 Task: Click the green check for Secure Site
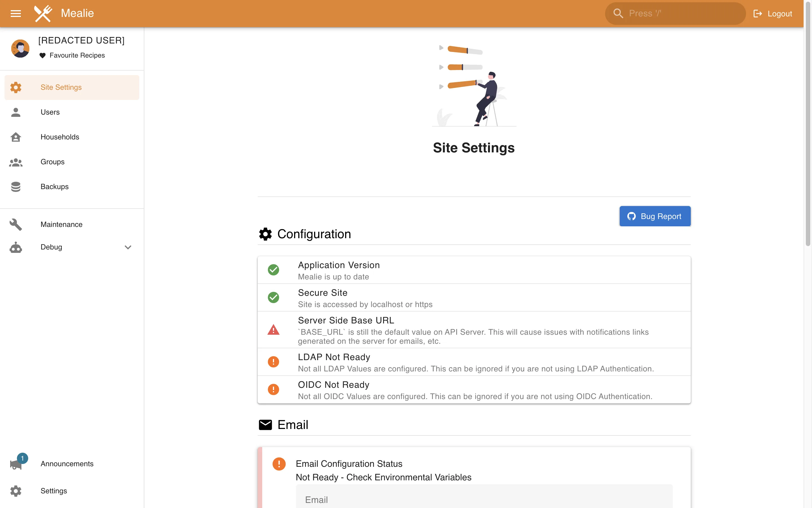pos(273,297)
